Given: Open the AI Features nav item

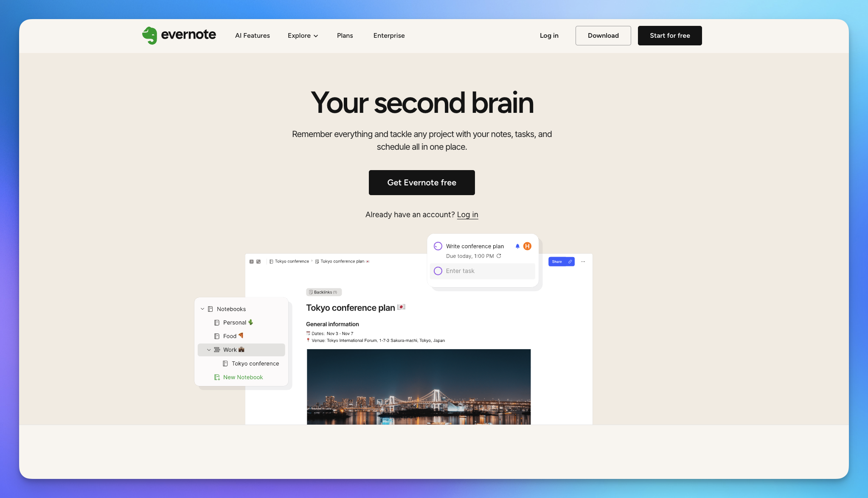Looking at the screenshot, I should 253,36.
